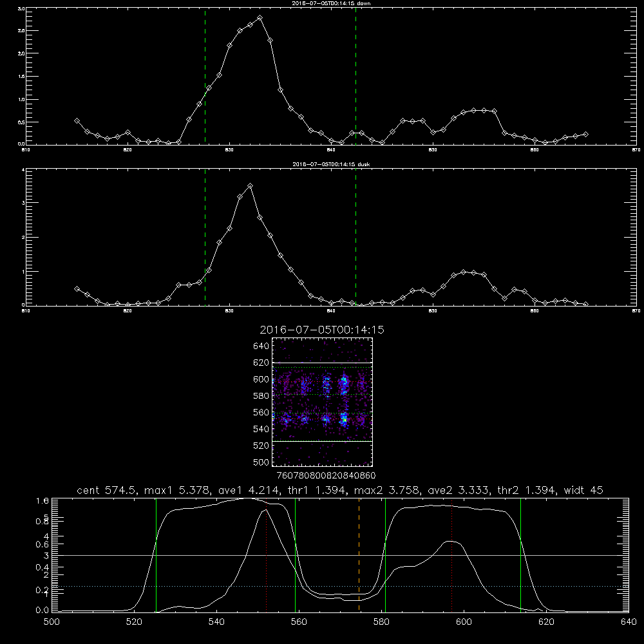This screenshot has height=644, width=644.
Task: Click dusk plot green dashed line near 828
Action: (205, 237)
